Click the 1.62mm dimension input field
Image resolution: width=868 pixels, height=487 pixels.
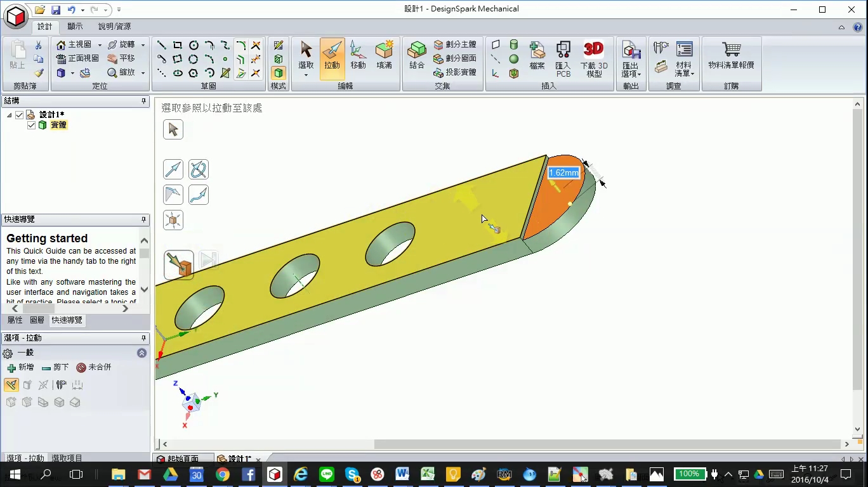coord(563,172)
